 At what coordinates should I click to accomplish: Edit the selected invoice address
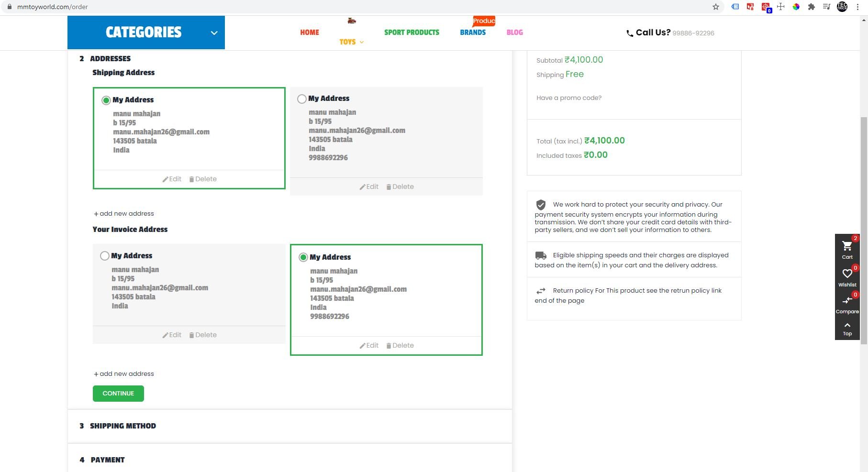[x=369, y=346]
